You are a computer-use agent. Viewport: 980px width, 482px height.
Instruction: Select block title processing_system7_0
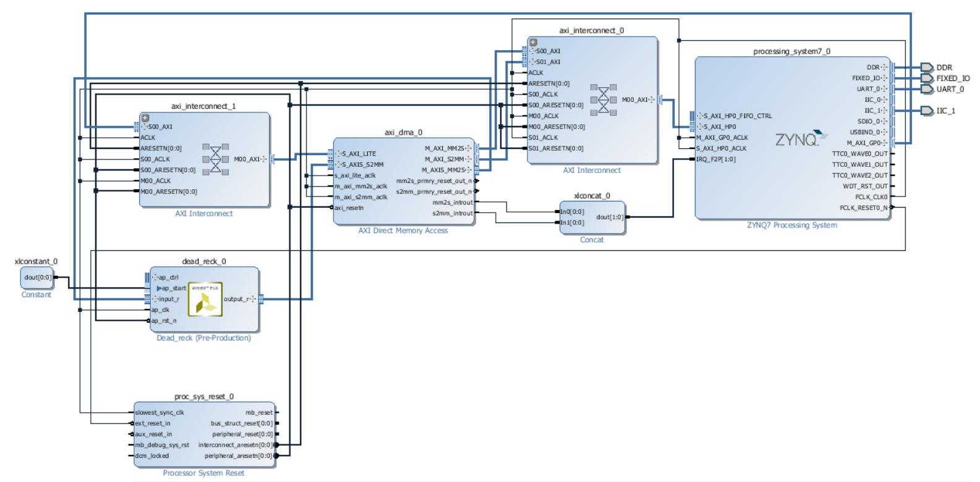pyautogui.click(x=791, y=51)
